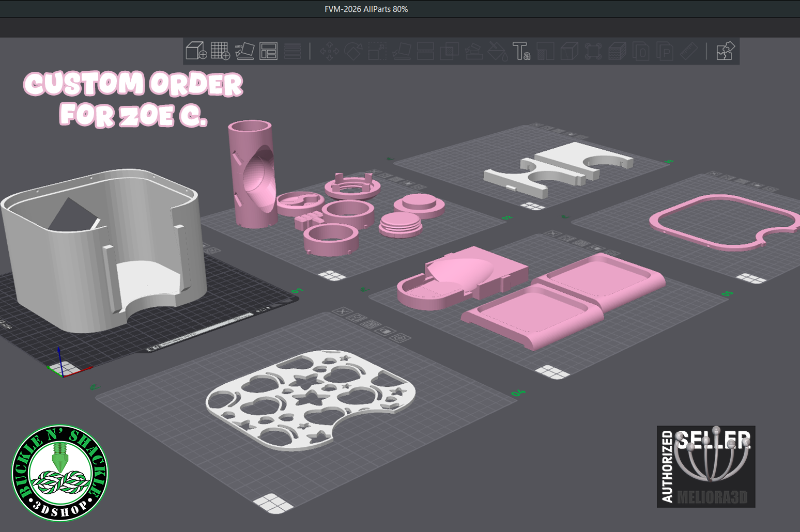Click the 05 plate number label

(x=727, y=293)
